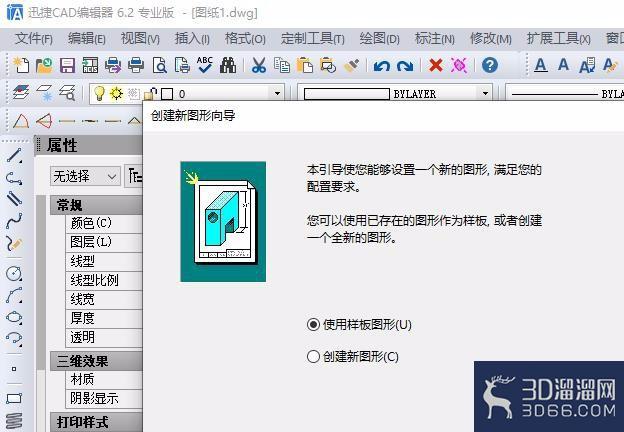Click the magenta Purge icon
The width and height of the screenshot is (624, 432).
(x=458, y=65)
